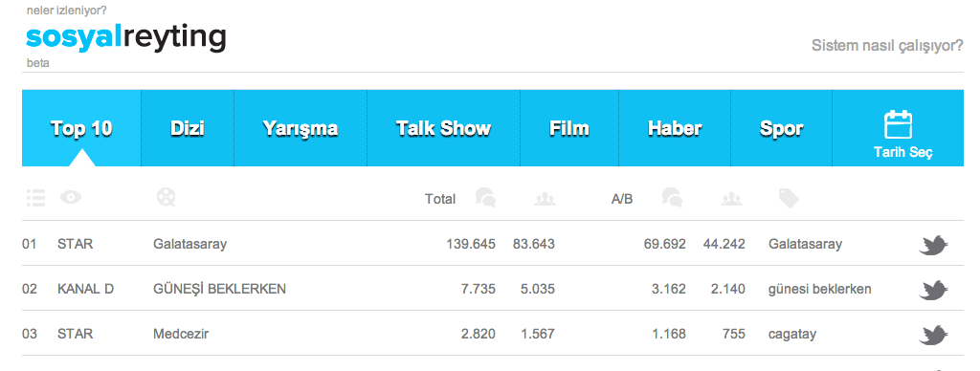The height and width of the screenshot is (371, 980).
Task: Click the Twitter bird icon in Medcezir row
Action: click(x=934, y=335)
